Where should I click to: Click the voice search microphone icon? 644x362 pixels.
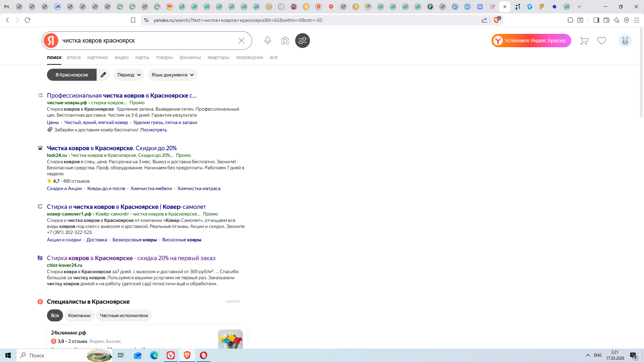coord(267,41)
